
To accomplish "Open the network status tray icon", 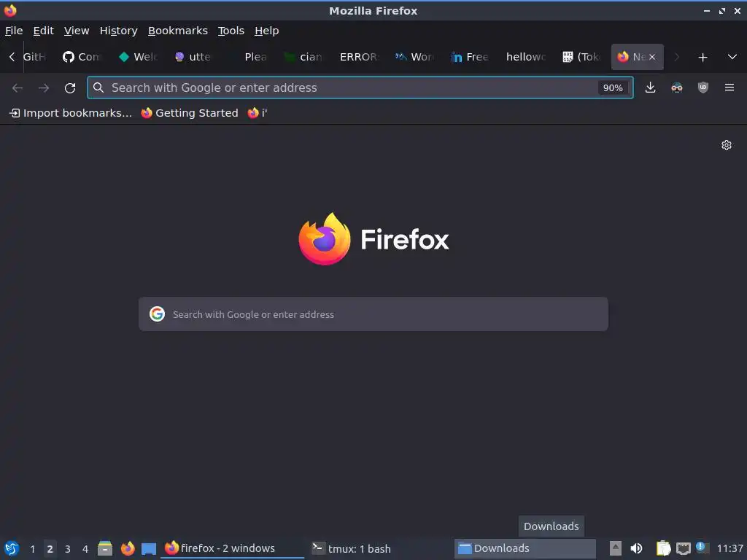I will coord(683,548).
